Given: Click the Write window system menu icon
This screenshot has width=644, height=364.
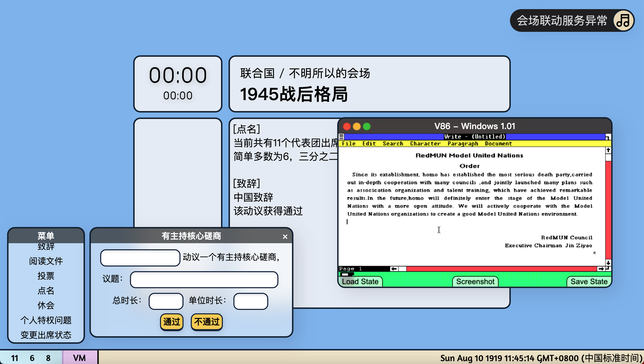Looking at the screenshot, I should [341, 137].
